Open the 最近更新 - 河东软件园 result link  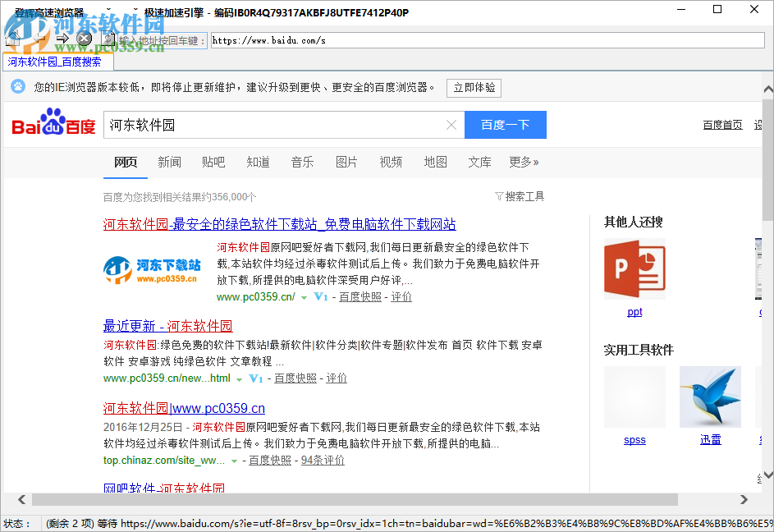167,326
